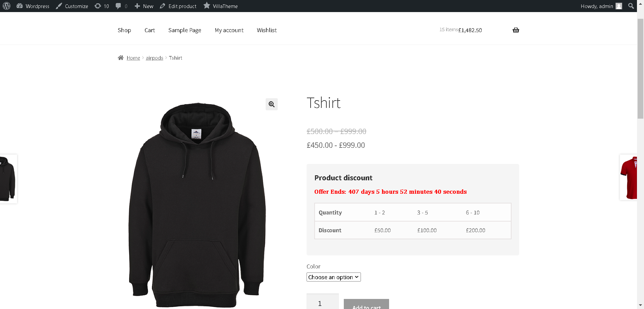Open the WordPress logo menu
This screenshot has width=644, height=309.
click(6, 6)
